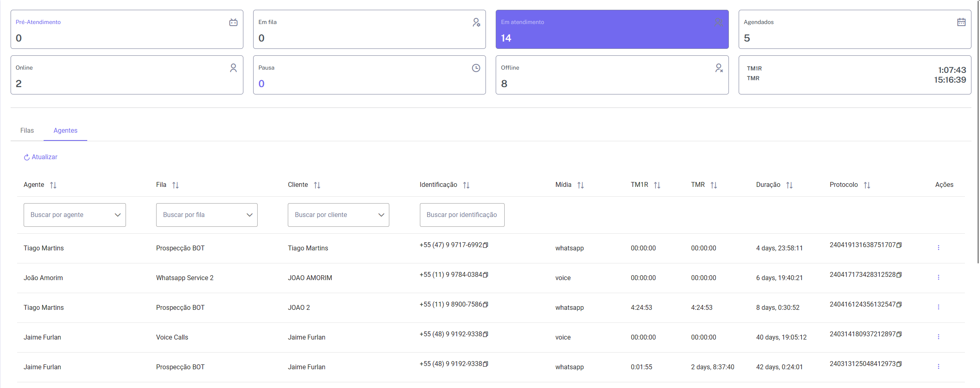Sort the table by TM1R column
The image size is (980, 388).
(x=657, y=185)
